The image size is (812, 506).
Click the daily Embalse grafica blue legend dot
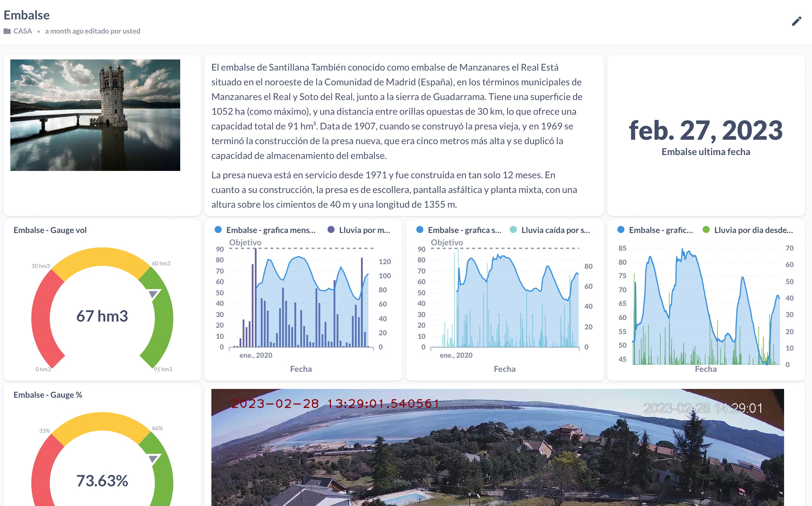621,229
